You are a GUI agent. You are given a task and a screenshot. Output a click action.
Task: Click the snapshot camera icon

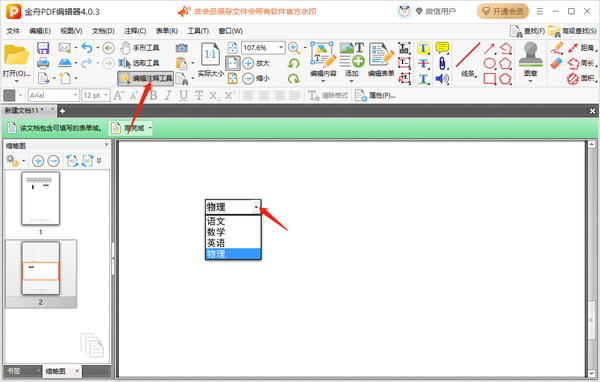click(x=181, y=48)
